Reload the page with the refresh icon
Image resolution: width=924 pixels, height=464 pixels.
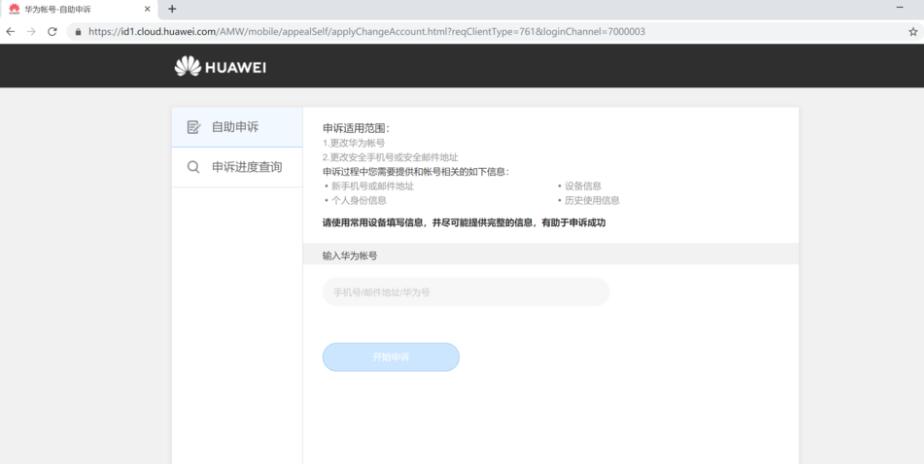pyautogui.click(x=52, y=32)
